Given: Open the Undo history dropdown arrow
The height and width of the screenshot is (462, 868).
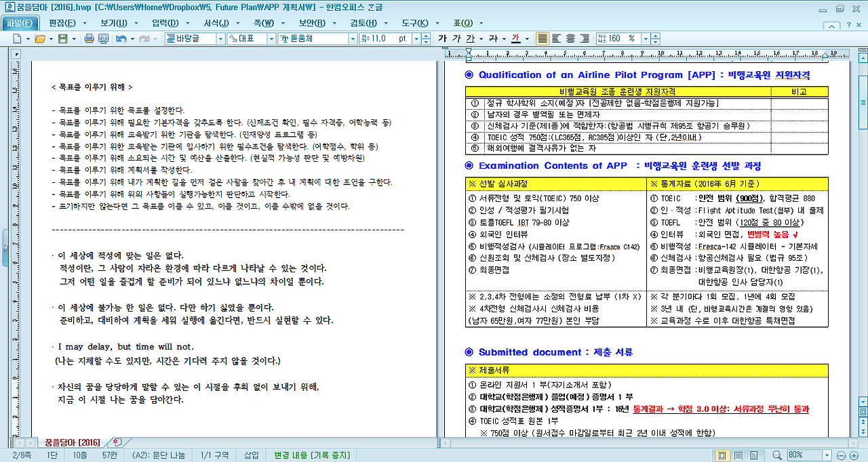Looking at the screenshot, I should 132,39.
